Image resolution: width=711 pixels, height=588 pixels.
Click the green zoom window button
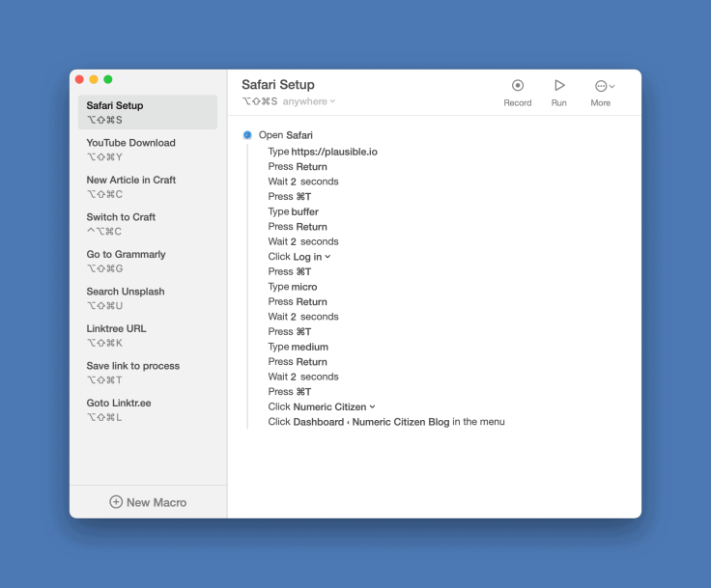(x=108, y=79)
